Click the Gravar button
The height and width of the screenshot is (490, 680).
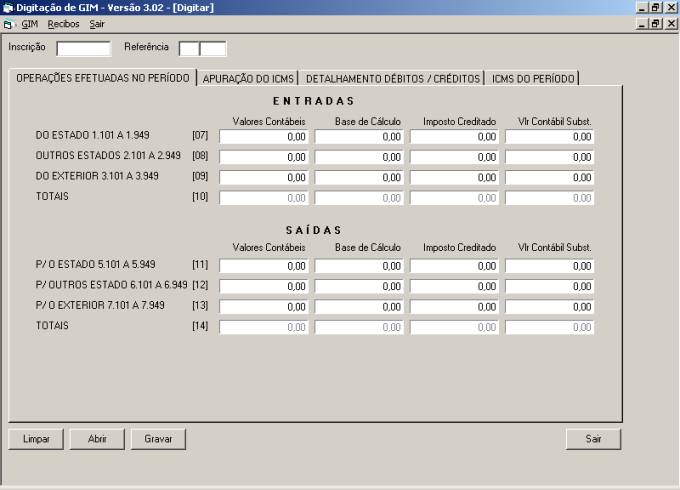click(158, 439)
